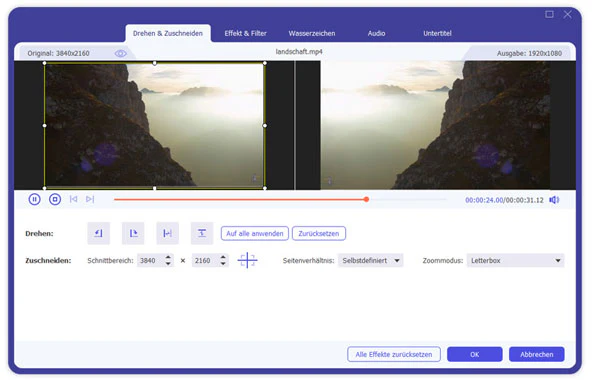Maximize the editor window

point(549,14)
